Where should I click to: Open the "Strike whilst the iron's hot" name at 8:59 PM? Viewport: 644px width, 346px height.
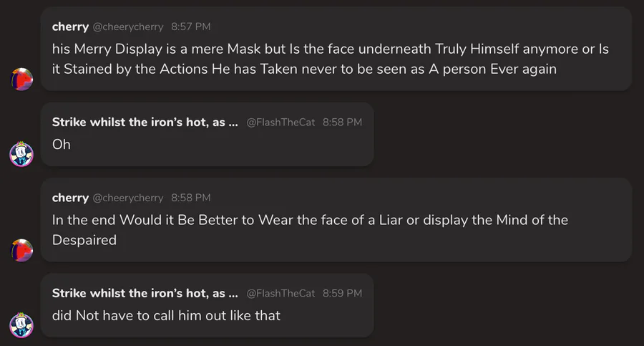click(x=145, y=293)
